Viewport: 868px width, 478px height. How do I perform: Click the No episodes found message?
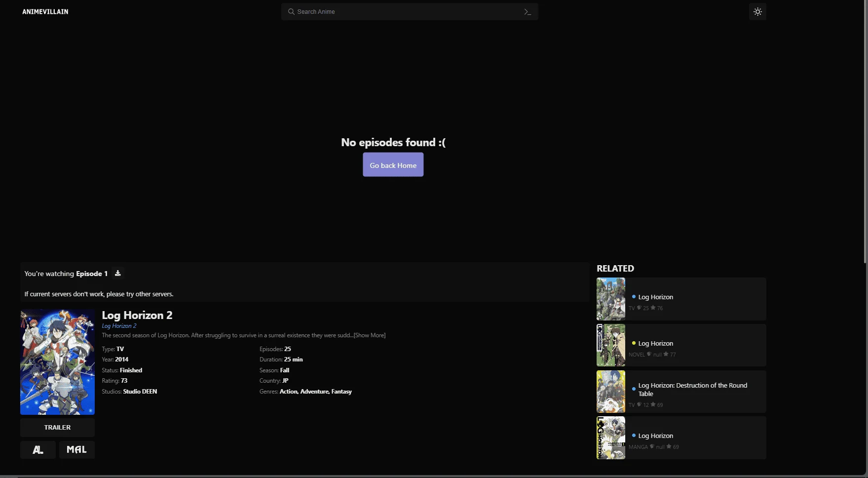[x=393, y=142]
